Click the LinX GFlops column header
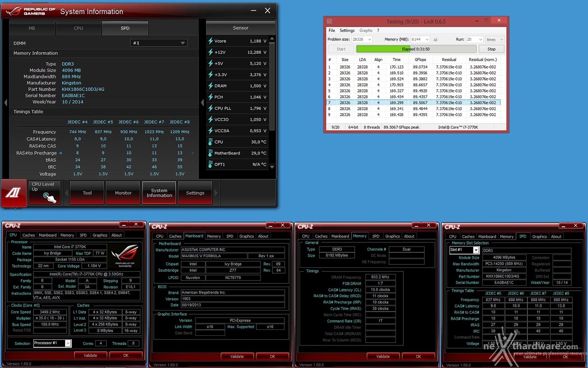Image resolution: width=588 pixels, height=368 pixels. click(x=420, y=59)
